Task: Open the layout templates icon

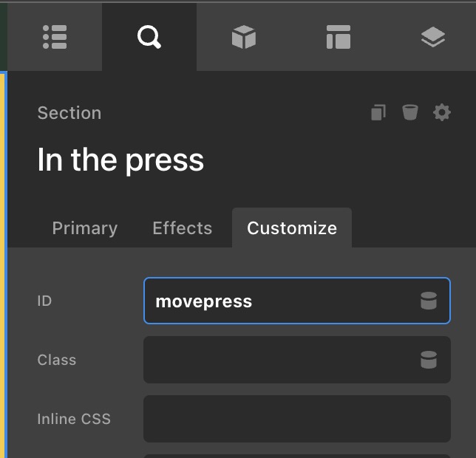Action: (x=339, y=37)
